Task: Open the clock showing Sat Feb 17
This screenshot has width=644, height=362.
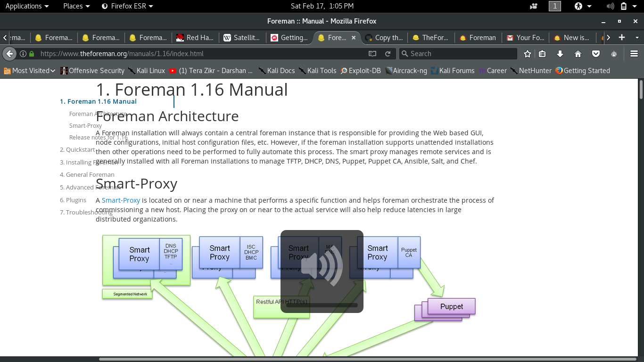Action: [x=322, y=6]
